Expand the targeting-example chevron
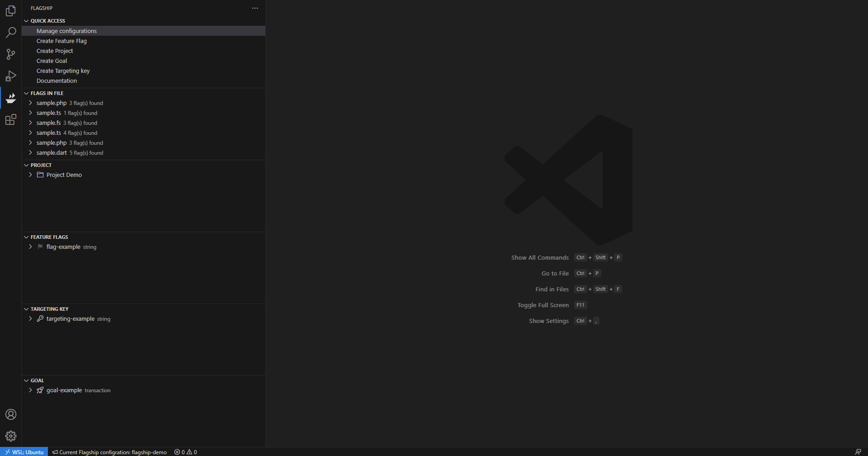Image resolution: width=868 pixels, height=456 pixels. pos(30,318)
